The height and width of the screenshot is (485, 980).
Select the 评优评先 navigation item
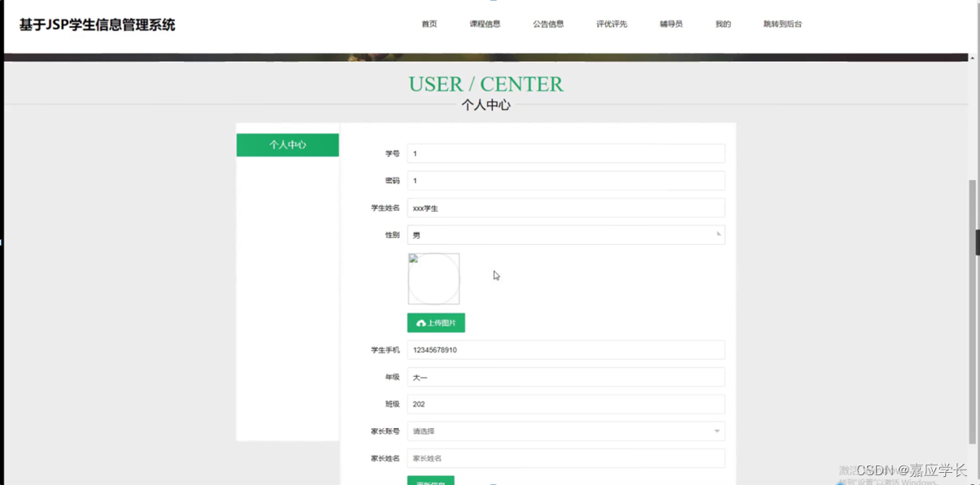click(x=612, y=24)
